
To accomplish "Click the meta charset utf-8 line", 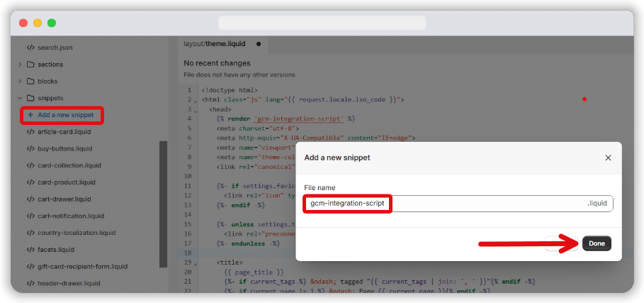I will [x=257, y=128].
